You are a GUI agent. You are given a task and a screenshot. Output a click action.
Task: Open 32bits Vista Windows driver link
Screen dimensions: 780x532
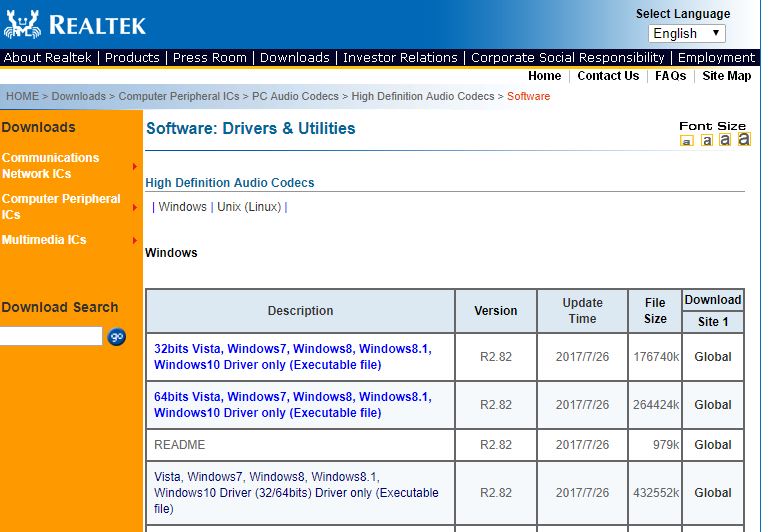(292, 356)
